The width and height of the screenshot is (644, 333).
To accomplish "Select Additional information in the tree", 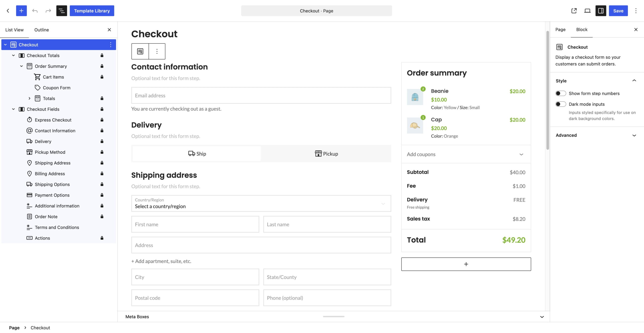I will point(57,206).
